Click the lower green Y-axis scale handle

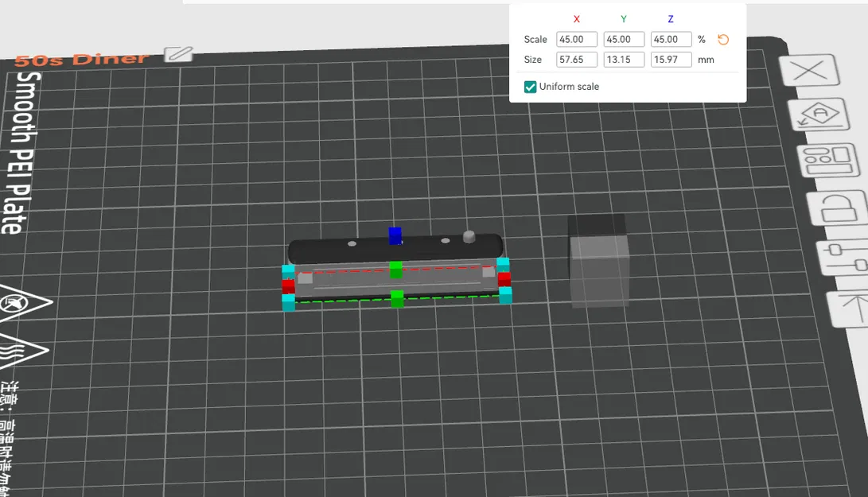pyautogui.click(x=397, y=299)
